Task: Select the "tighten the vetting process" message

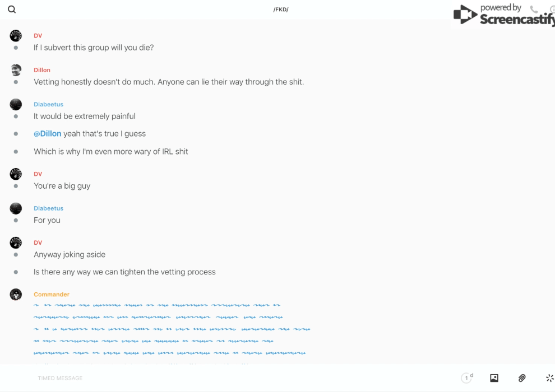Action: point(124,272)
